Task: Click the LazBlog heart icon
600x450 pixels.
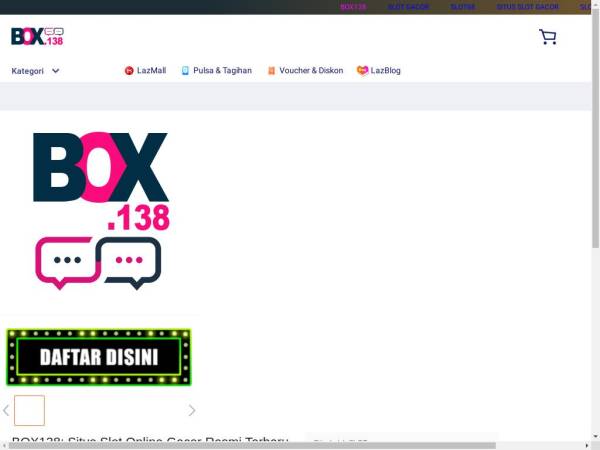Action: pos(362,70)
